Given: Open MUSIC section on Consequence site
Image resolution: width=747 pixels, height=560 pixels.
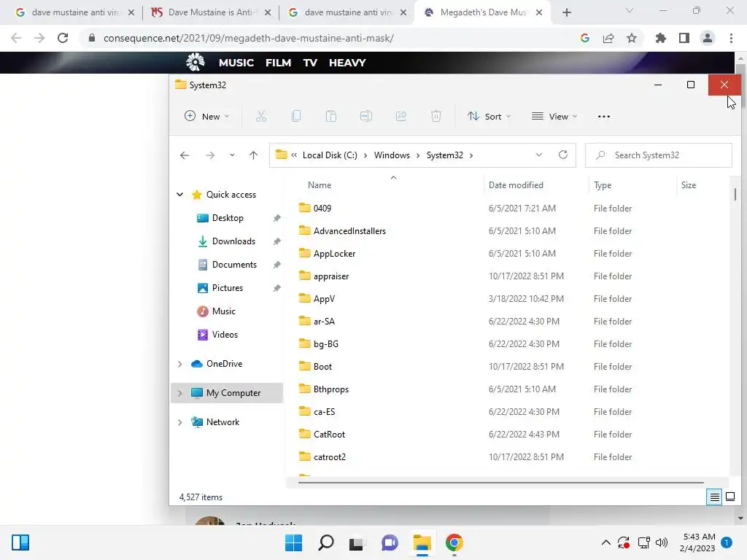Looking at the screenshot, I should [236, 63].
